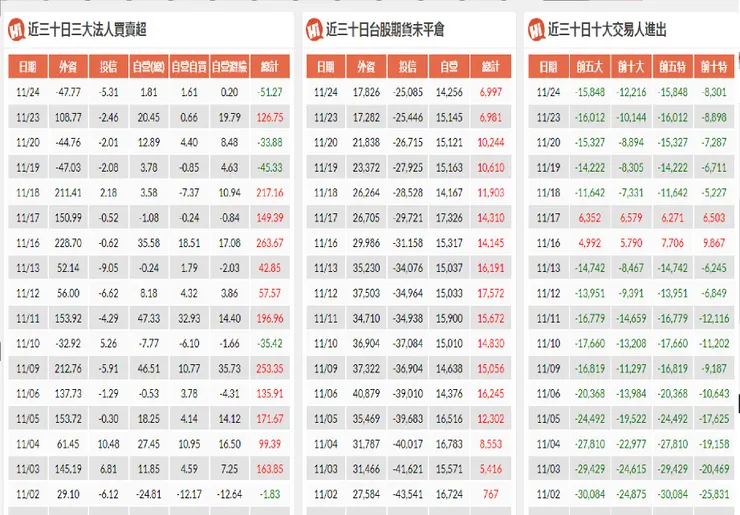740x515 pixels.
Task: Click 日期 header in 十大交易人進出 table
Action: coord(548,67)
